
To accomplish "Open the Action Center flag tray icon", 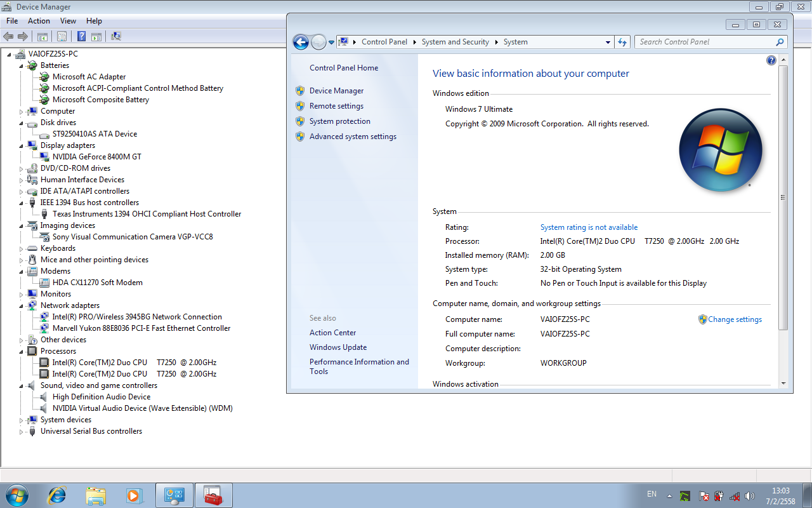I will coord(704,495).
